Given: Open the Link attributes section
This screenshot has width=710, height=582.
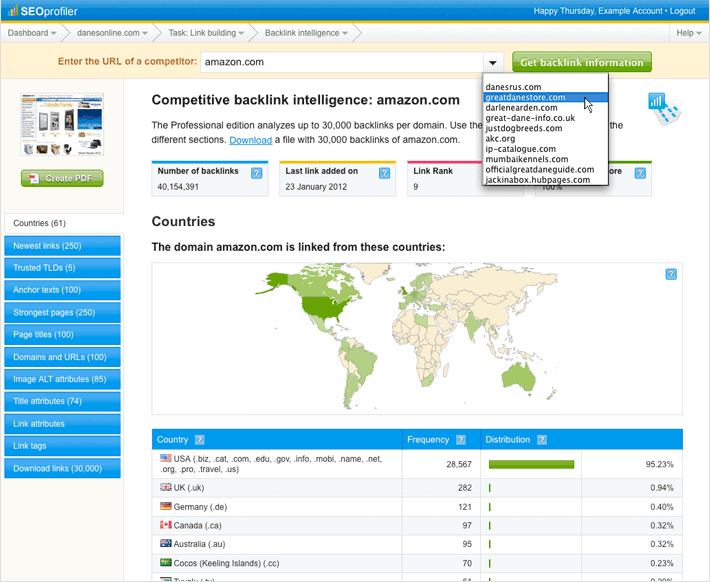Looking at the screenshot, I should 62,424.
